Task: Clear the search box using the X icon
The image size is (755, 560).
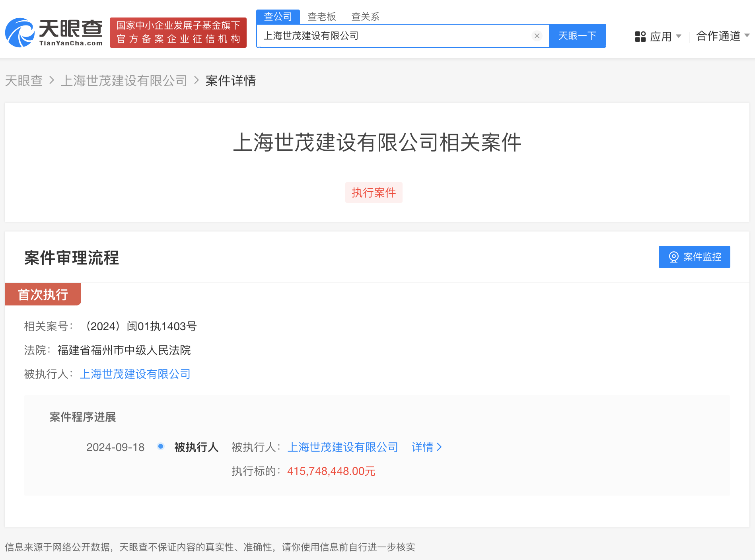Action: click(x=537, y=36)
